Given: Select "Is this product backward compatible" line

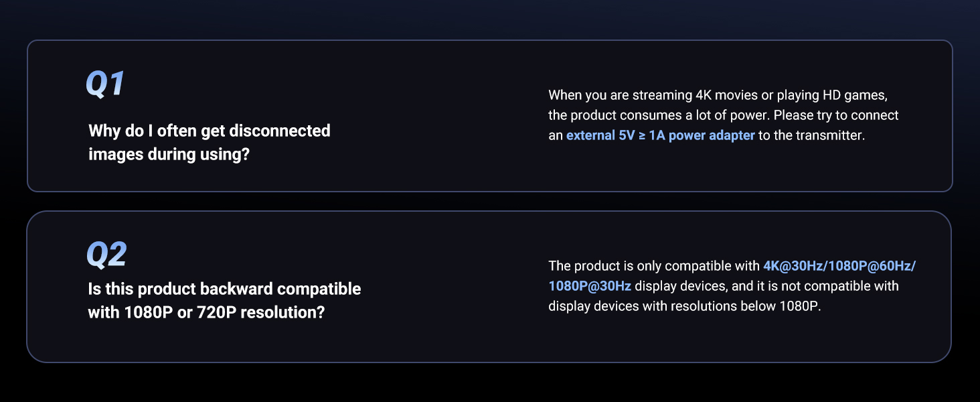Looking at the screenshot, I should point(224,289).
